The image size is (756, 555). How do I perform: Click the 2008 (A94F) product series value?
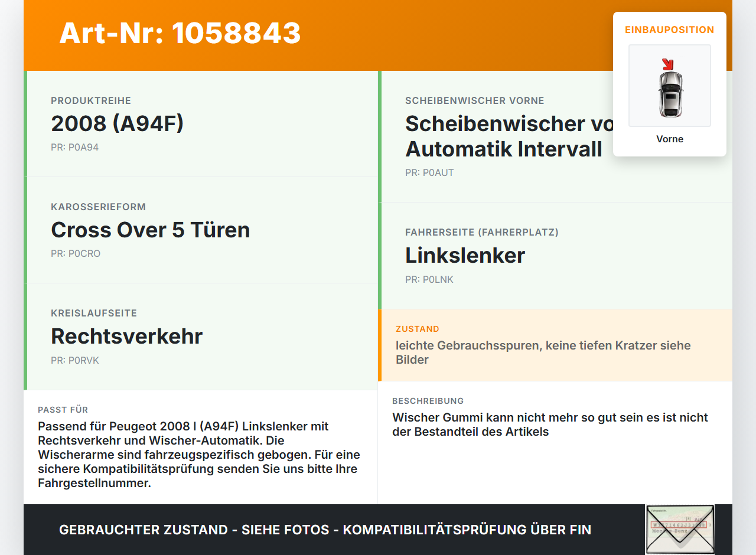pos(118,123)
